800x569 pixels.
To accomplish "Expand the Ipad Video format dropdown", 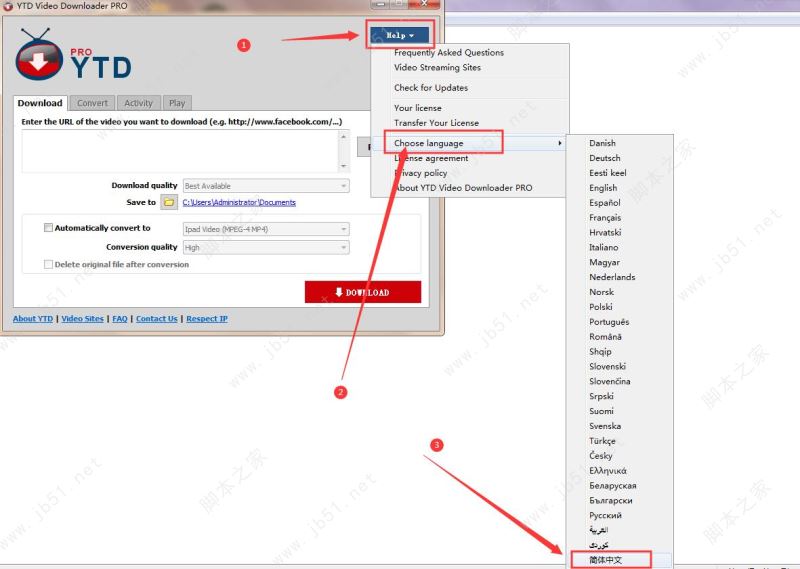I will (x=266, y=229).
